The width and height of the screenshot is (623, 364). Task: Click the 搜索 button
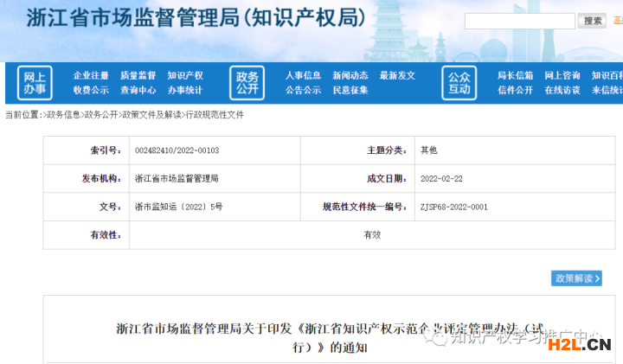pos(592,21)
